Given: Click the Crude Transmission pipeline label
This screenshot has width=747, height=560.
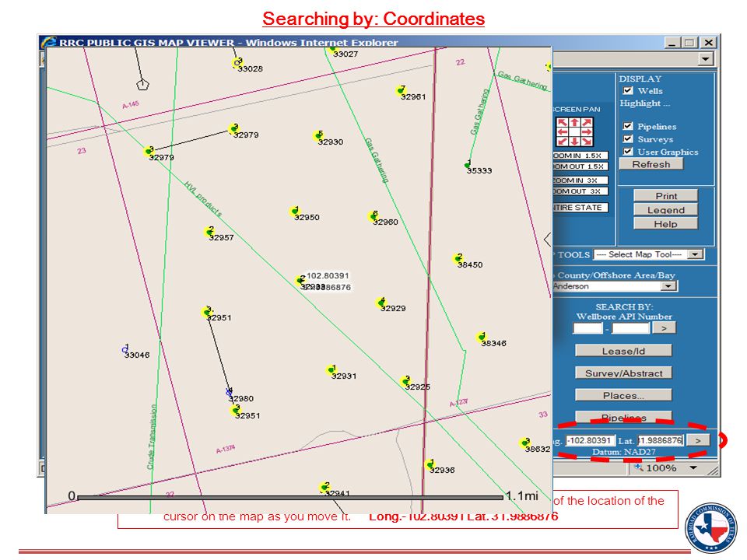Looking at the screenshot, I should [152, 436].
